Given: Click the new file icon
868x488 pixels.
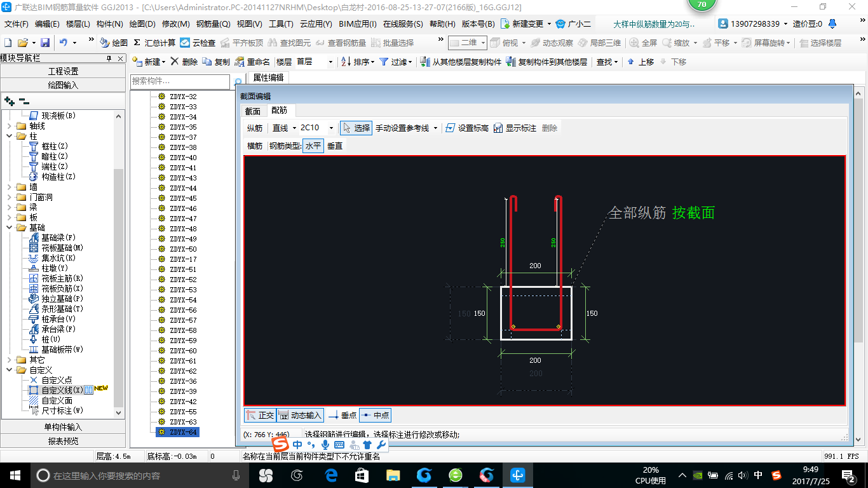Looking at the screenshot, I should [8, 43].
